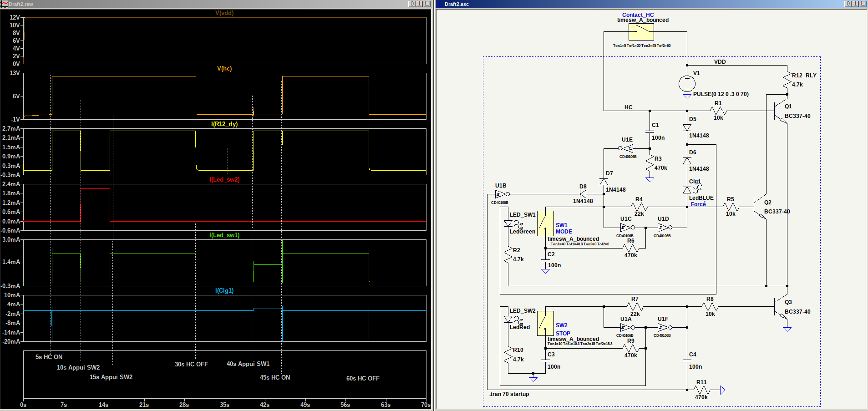Activate the Draft2.raw waveform window title
Image resolution: width=868 pixels, height=411 pixels.
point(21,4)
